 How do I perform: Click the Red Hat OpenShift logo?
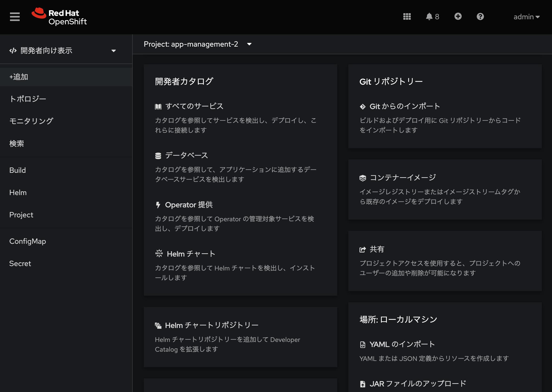pyautogui.click(x=59, y=17)
